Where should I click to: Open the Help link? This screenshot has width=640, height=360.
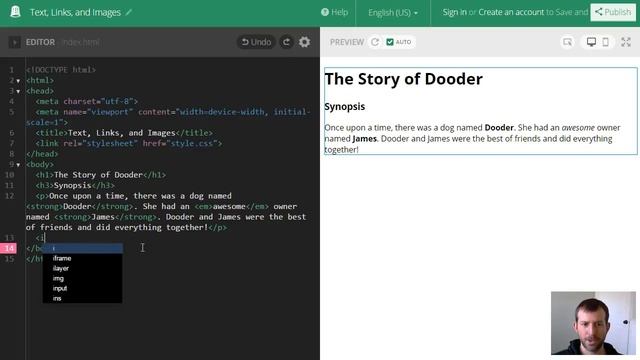(334, 12)
